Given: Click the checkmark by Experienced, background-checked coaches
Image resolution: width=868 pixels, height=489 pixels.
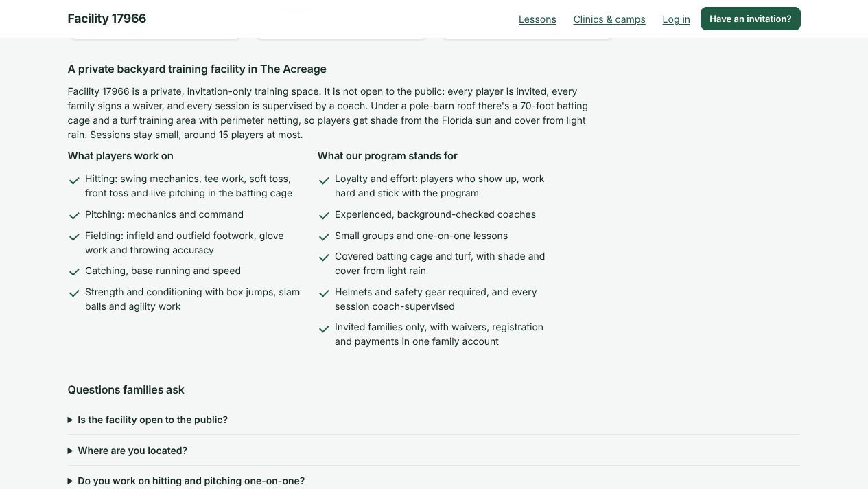Looking at the screenshot, I should tap(324, 216).
